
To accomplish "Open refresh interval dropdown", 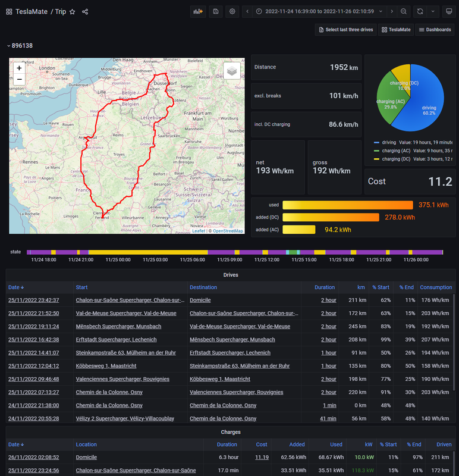I will point(433,11).
